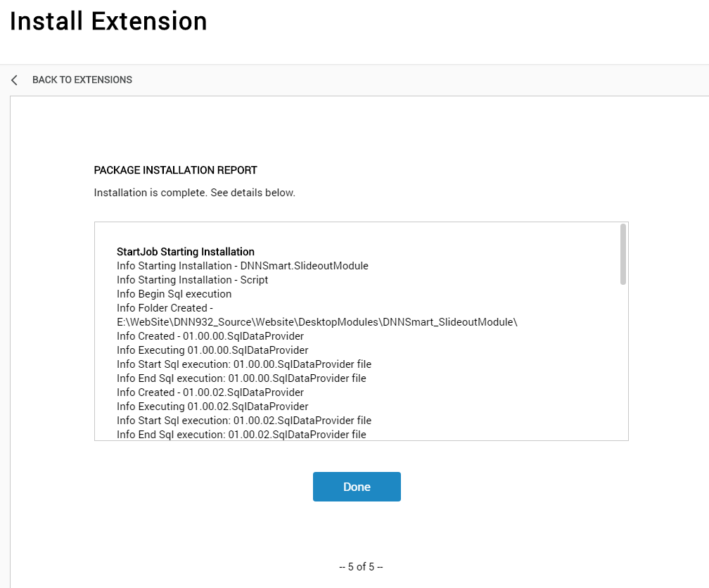Click 'Info Created - 01.00.02.SqlDataProvider' line
This screenshot has height=588, width=709.
tap(210, 392)
